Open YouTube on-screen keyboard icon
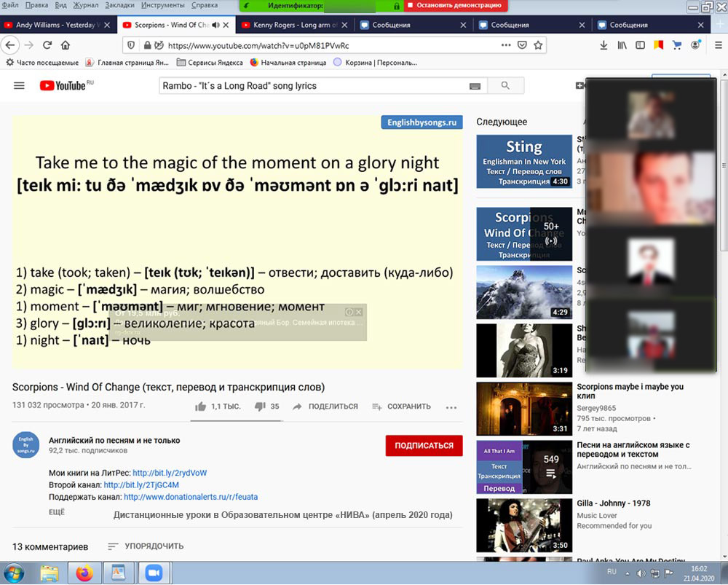 point(475,86)
